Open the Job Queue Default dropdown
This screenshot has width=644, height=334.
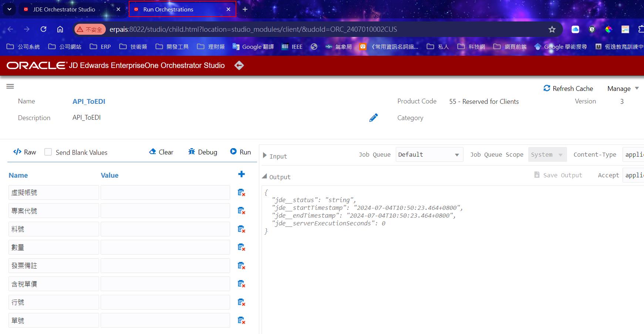(429, 154)
